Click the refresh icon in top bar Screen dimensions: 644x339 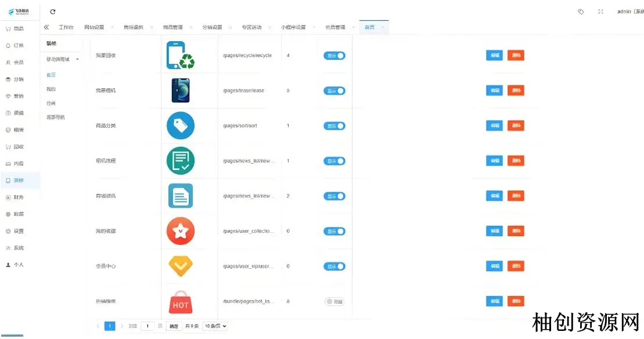(53, 12)
